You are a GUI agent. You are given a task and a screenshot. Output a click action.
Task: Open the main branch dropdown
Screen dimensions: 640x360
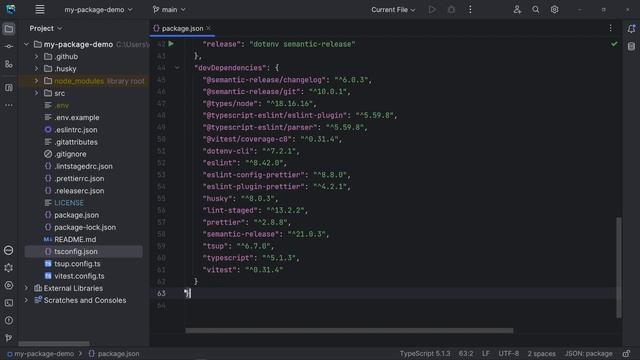pyautogui.click(x=169, y=9)
